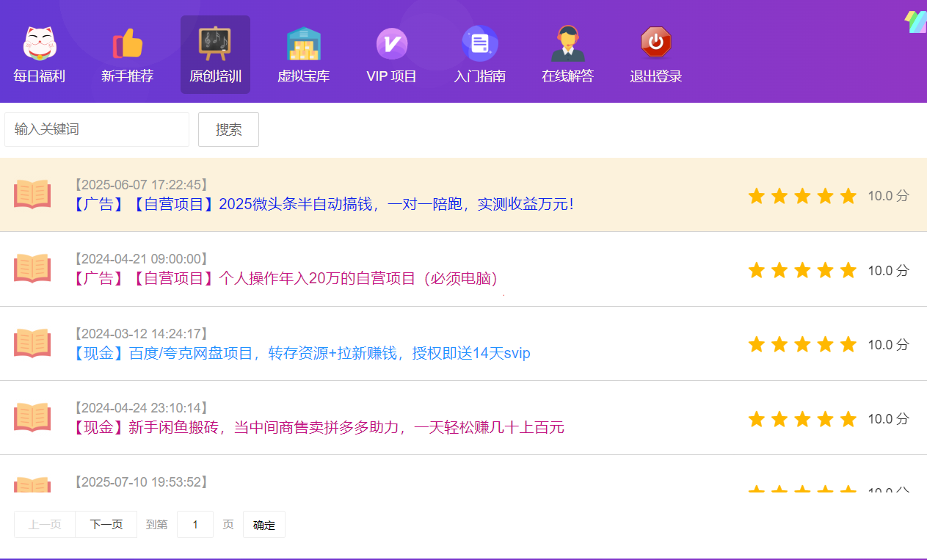Click the page number input box
The height and width of the screenshot is (560, 927).
[x=195, y=524]
